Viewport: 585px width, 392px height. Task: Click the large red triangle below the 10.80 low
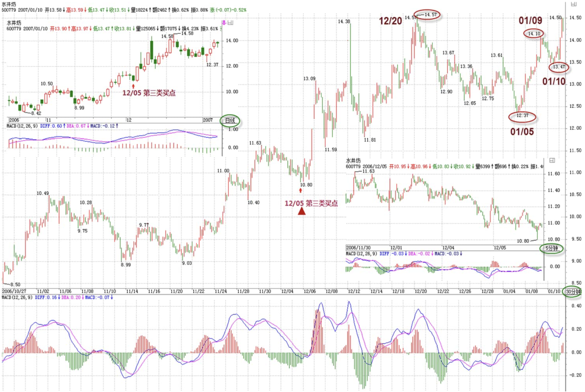(302, 212)
